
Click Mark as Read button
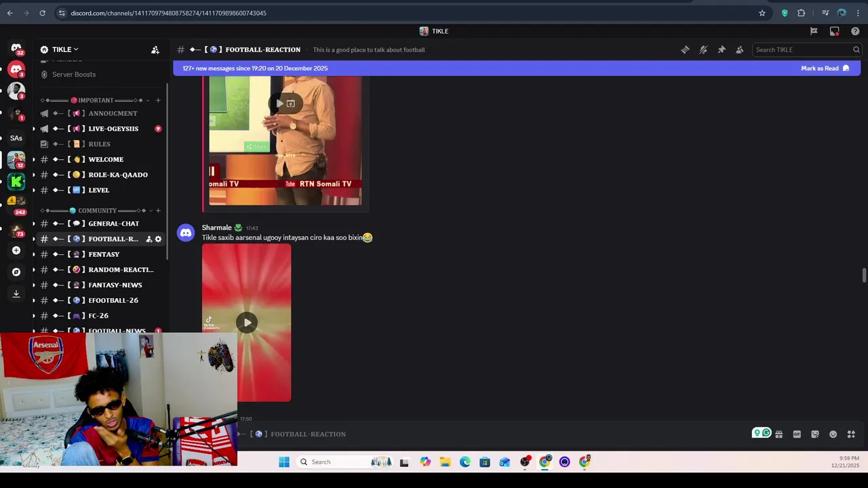(825, 68)
